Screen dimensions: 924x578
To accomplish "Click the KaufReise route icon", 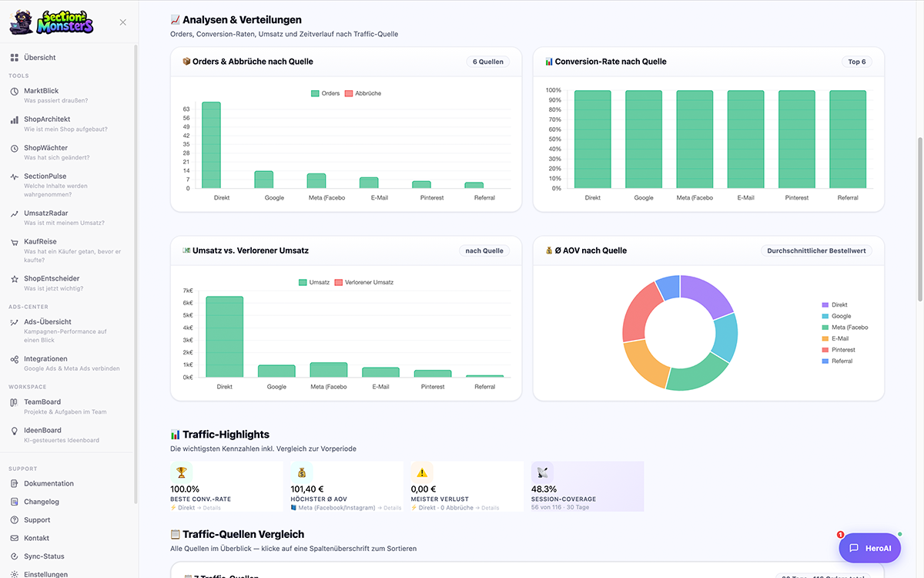I will coord(15,242).
